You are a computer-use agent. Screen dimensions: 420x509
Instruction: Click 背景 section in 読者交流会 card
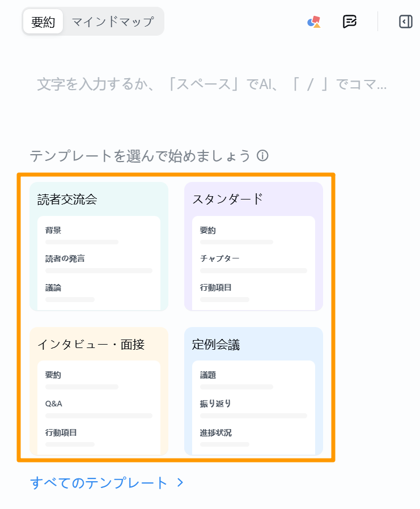tap(53, 230)
